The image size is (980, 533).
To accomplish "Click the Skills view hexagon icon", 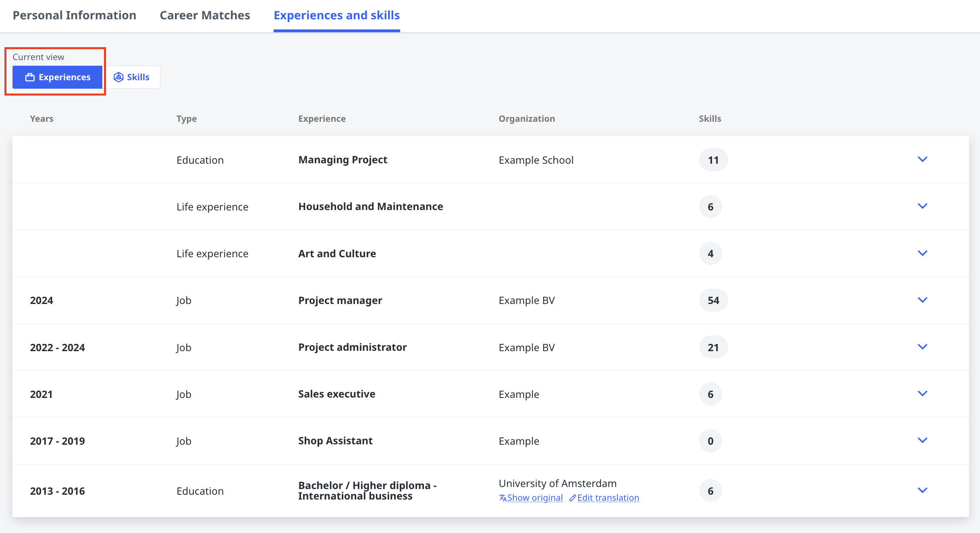I will pos(118,77).
